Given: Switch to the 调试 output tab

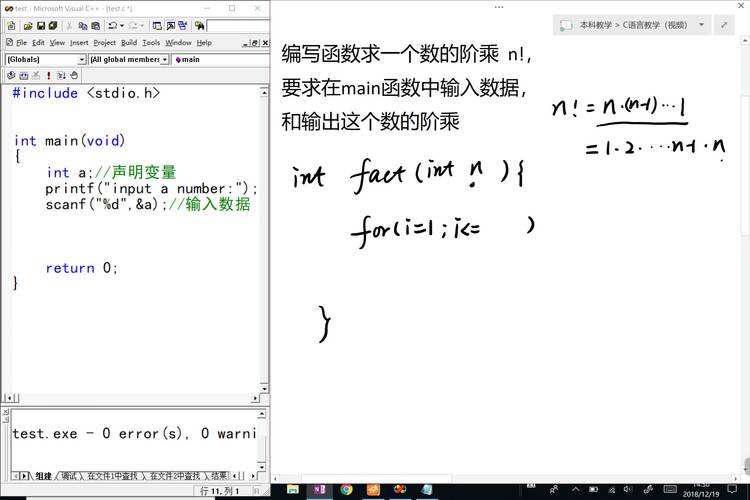Looking at the screenshot, I should pos(68,476).
